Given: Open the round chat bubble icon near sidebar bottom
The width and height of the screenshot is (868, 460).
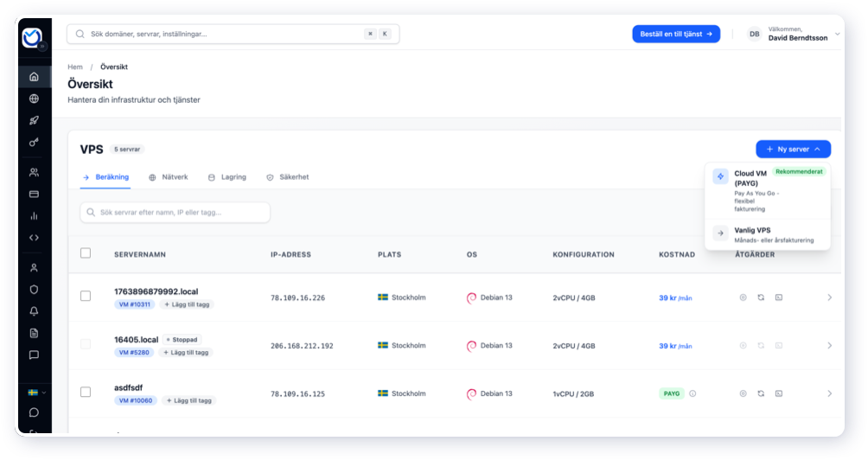Looking at the screenshot, I should (x=35, y=412).
